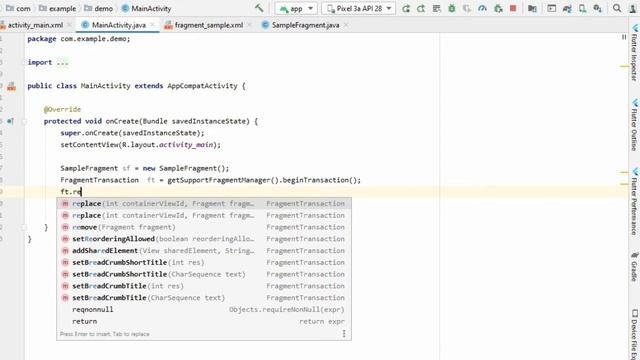Select the MainActivity breadcrumb item
640x360 pixels.
[x=147, y=9]
